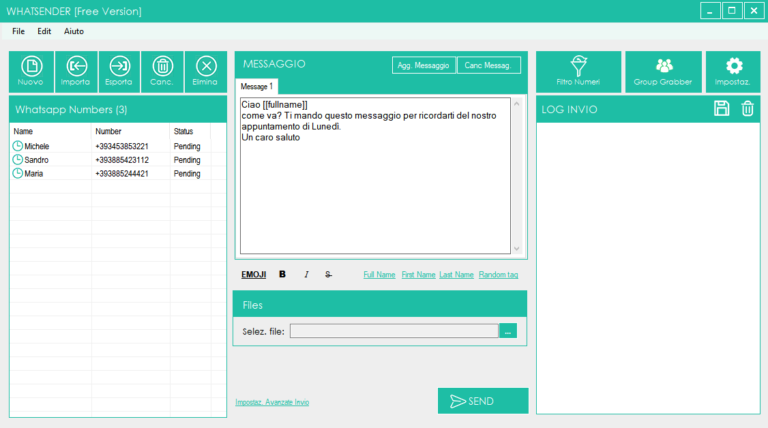Click the Canc Messag. button
The height and width of the screenshot is (428, 768).
coord(488,65)
